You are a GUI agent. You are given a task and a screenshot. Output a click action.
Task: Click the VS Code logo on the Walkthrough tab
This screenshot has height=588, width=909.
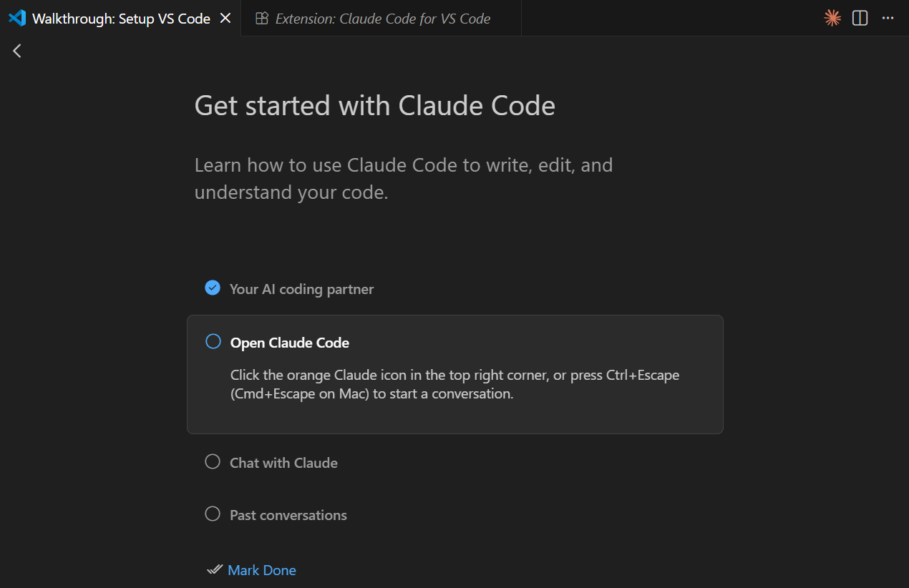coord(17,19)
